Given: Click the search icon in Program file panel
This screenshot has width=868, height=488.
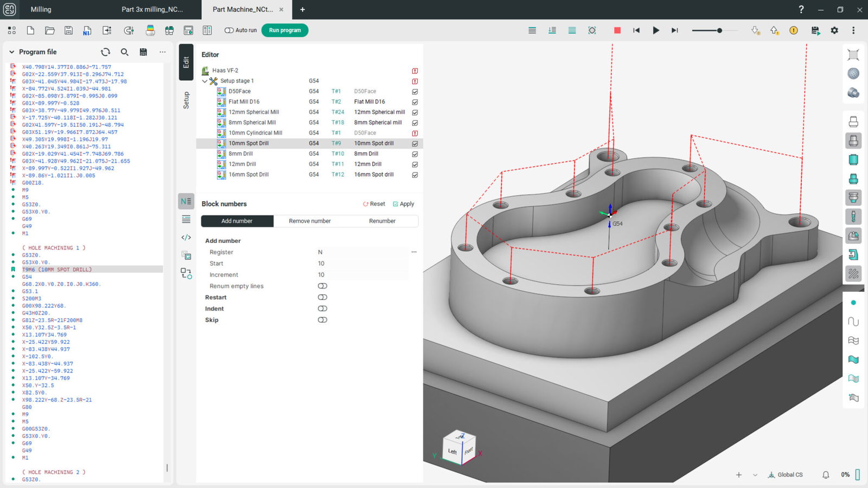Looking at the screenshot, I should (124, 52).
